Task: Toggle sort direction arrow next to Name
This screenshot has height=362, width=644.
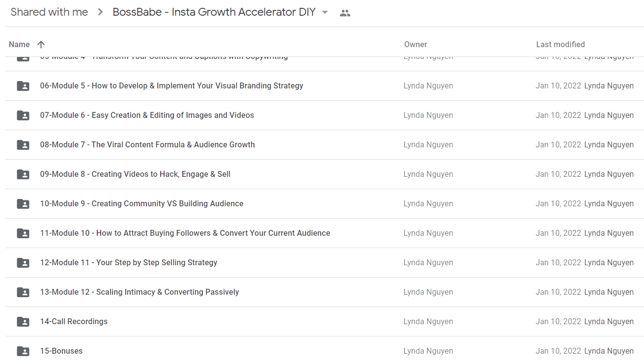Action: point(41,44)
